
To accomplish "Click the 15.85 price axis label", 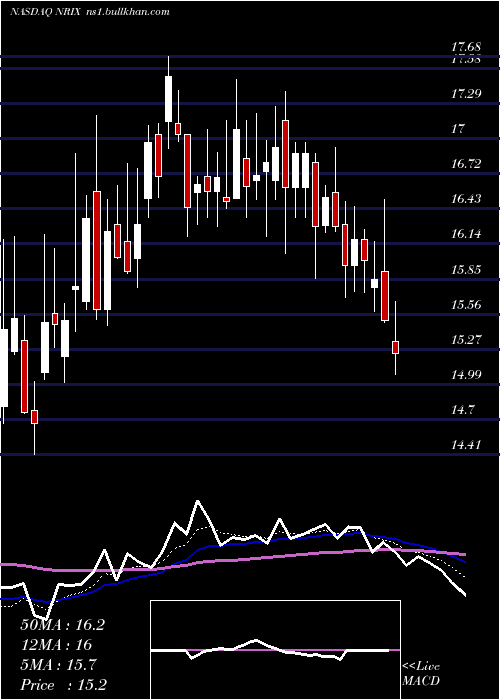I will click(466, 270).
